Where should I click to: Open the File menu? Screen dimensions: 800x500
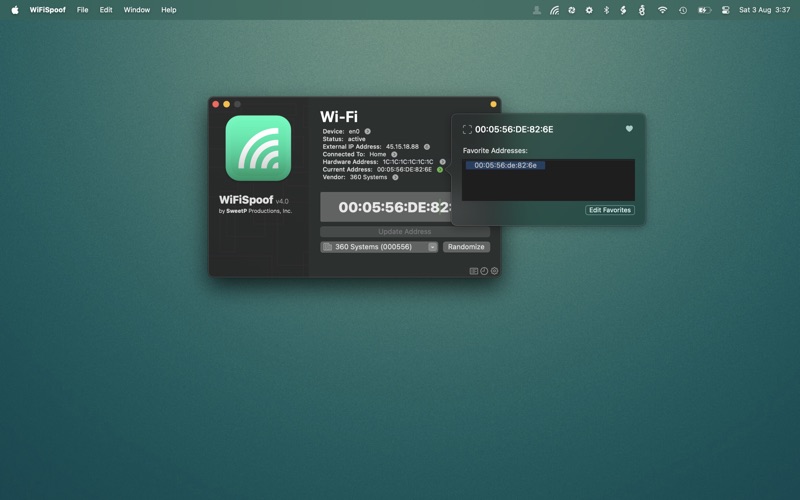coord(82,10)
